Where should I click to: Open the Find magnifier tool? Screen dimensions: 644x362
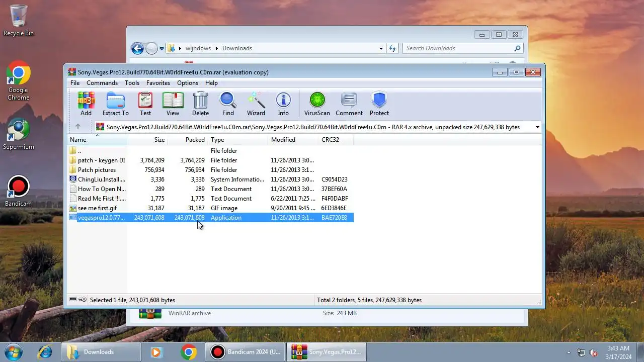pyautogui.click(x=228, y=104)
